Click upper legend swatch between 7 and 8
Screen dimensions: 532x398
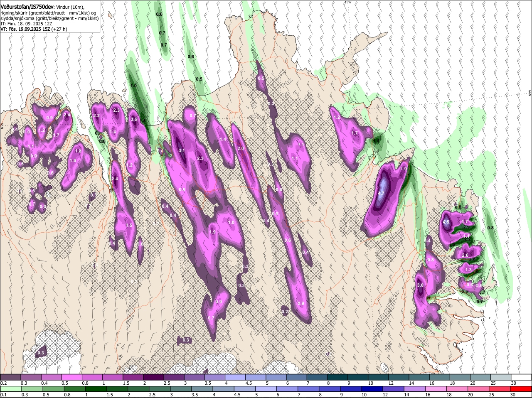(316, 377)
